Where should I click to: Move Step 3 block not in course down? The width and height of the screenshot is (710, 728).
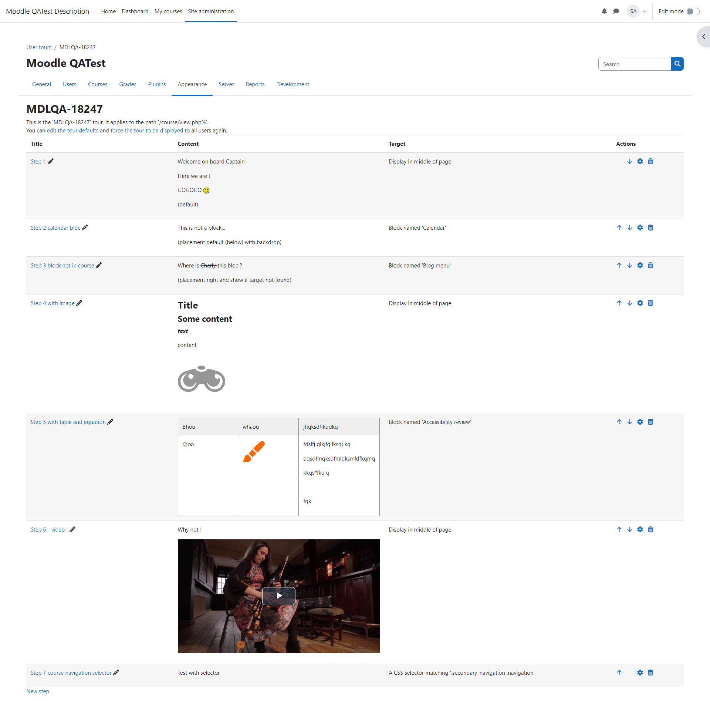[x=629, y=265]
